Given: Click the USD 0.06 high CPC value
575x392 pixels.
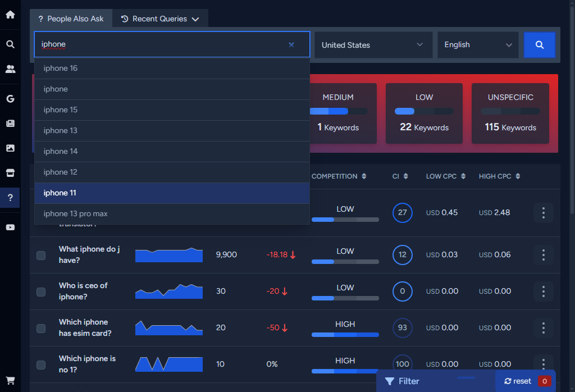Looking at the screenshot, I should [494, 255].
